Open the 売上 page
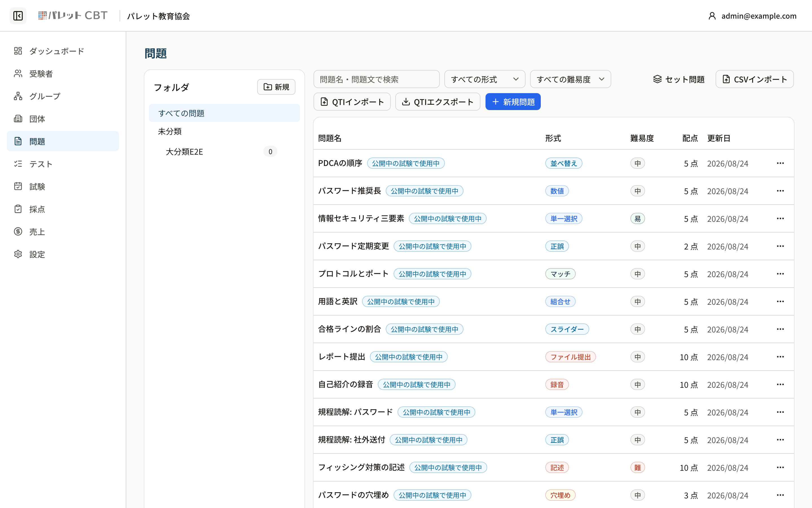Screen dimensions: 812x508 (63, 231)
